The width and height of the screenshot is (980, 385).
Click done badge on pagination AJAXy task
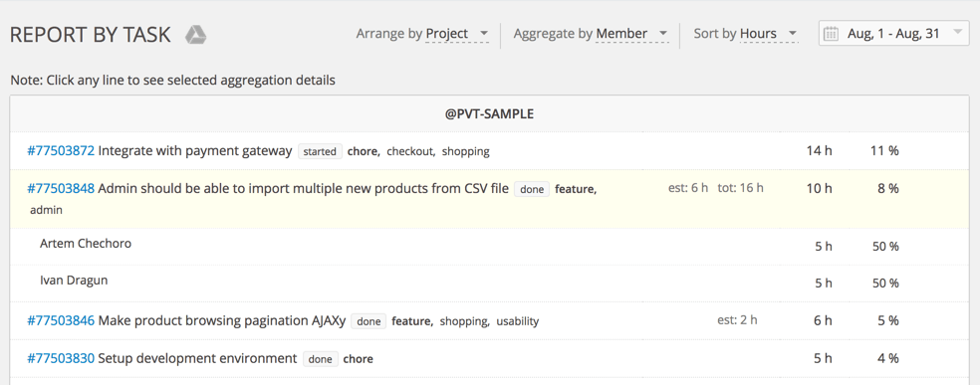click(x=368, y=322)
